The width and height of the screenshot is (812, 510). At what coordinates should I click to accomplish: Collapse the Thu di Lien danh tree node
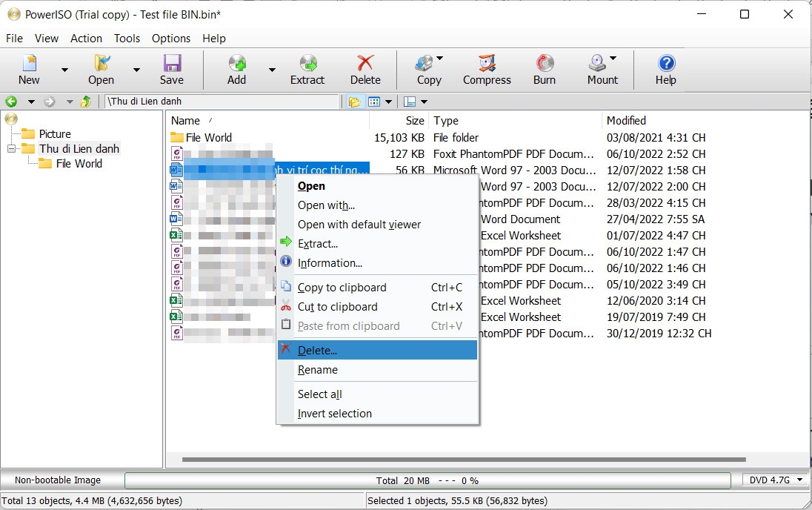[11, 149]
